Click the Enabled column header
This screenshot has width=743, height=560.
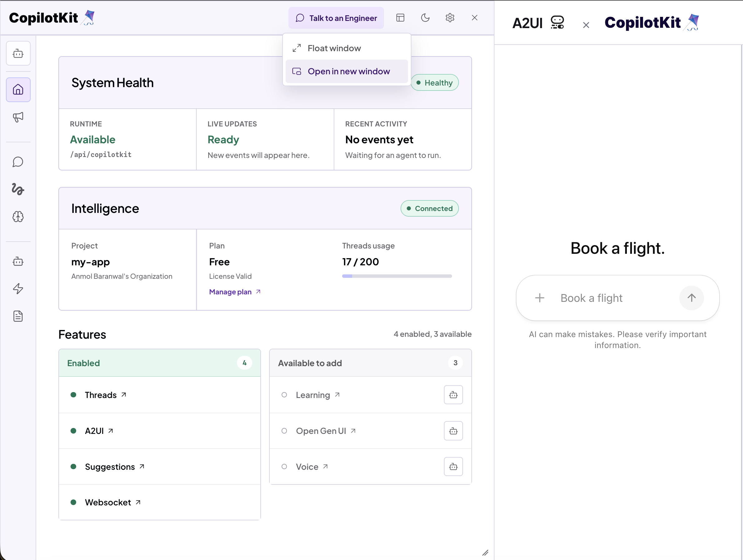point(160,363)
